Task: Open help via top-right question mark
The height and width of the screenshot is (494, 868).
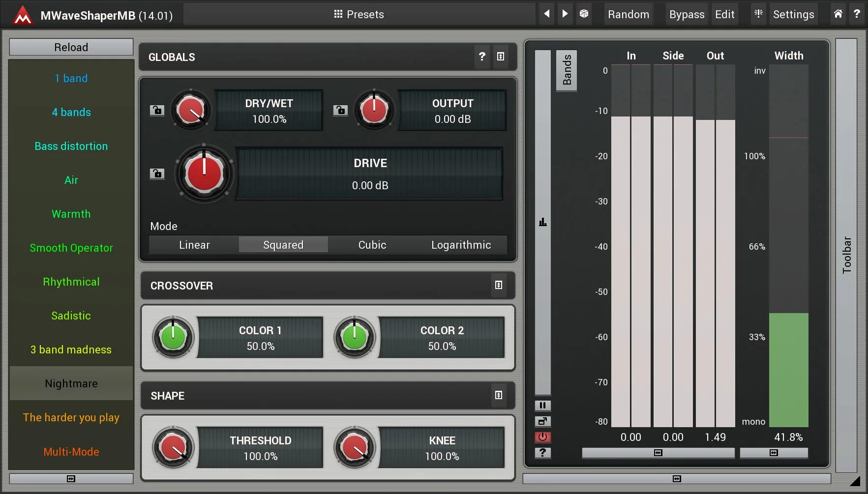Action: coord(857,14)
